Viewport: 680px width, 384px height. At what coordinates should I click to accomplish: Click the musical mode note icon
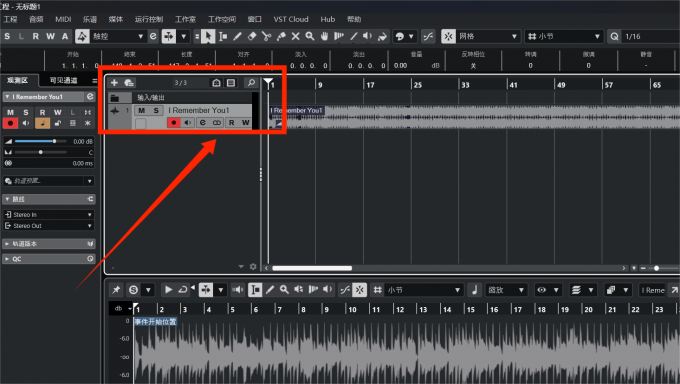[474, 290]
